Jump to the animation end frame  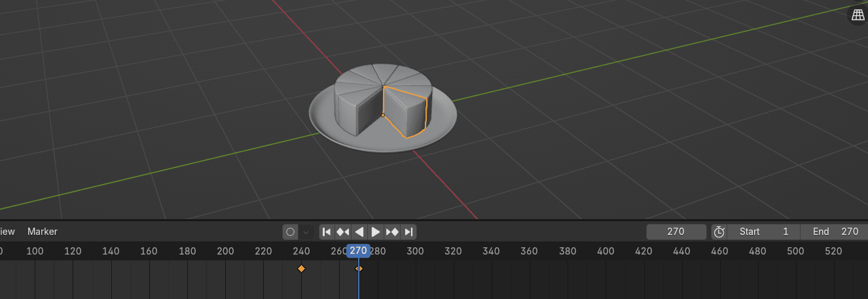click(408, 232)
